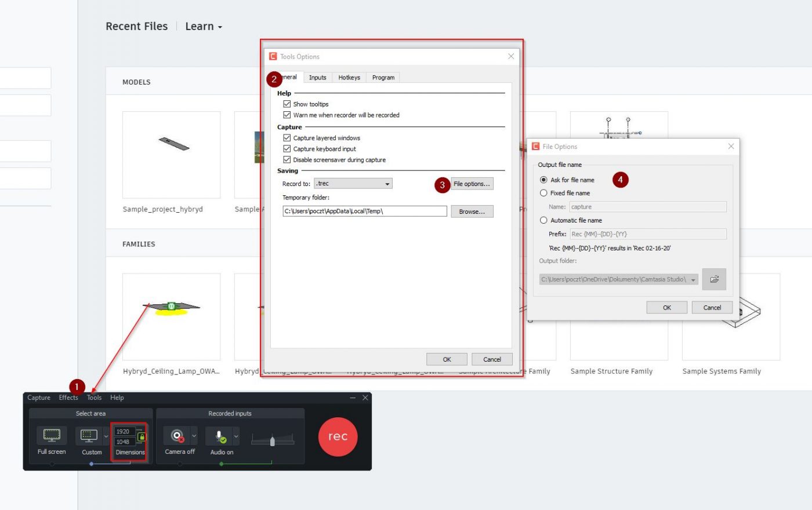
Task: Adjust the audio volume level slider
Action: tap(272, 442)
